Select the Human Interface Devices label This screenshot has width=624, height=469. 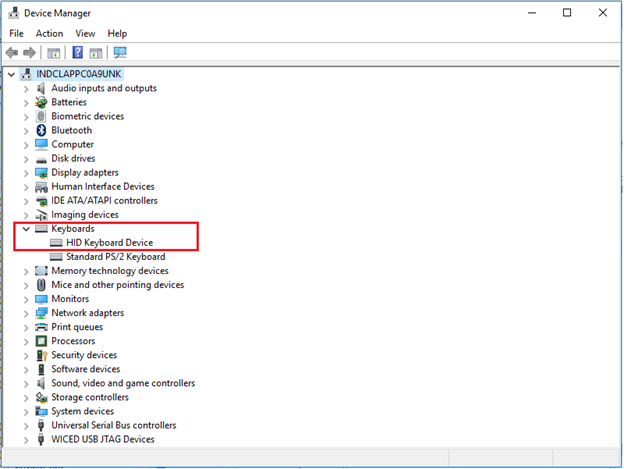103,187
